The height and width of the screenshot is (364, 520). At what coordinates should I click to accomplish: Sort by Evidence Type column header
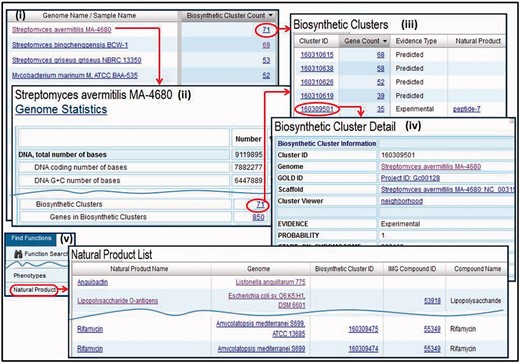tap(416, 41)
